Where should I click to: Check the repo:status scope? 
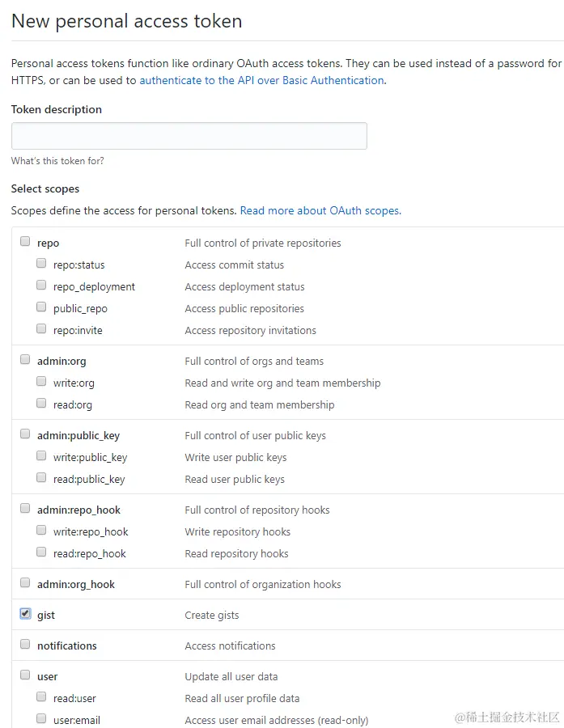[41, 263]
